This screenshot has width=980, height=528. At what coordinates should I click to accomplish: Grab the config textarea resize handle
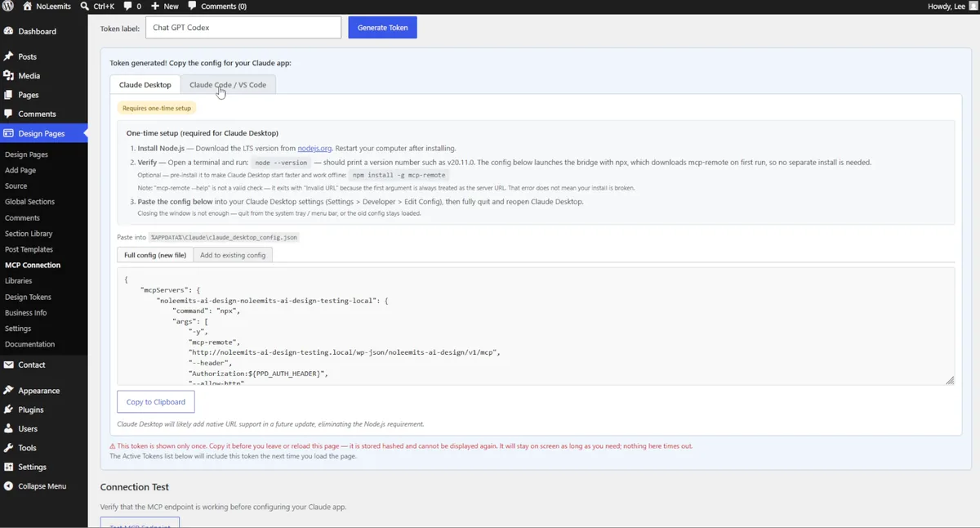point(950,380)
